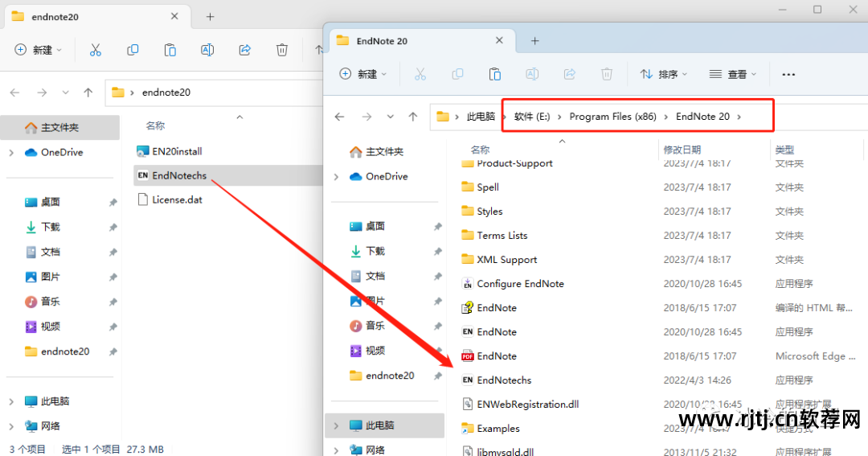This screenshot has height=456, width=868.
Task: Add a new tab in EndNote 20 window
Action: (535, 40)
